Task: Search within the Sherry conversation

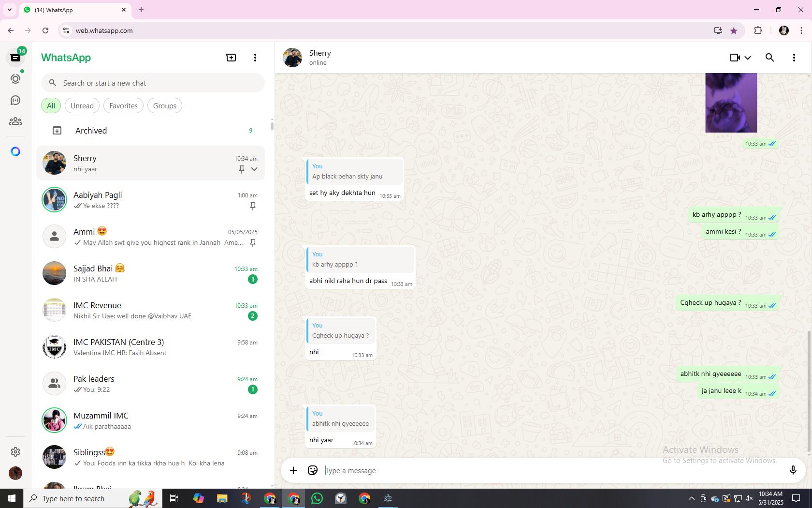Action: (770, 58)
